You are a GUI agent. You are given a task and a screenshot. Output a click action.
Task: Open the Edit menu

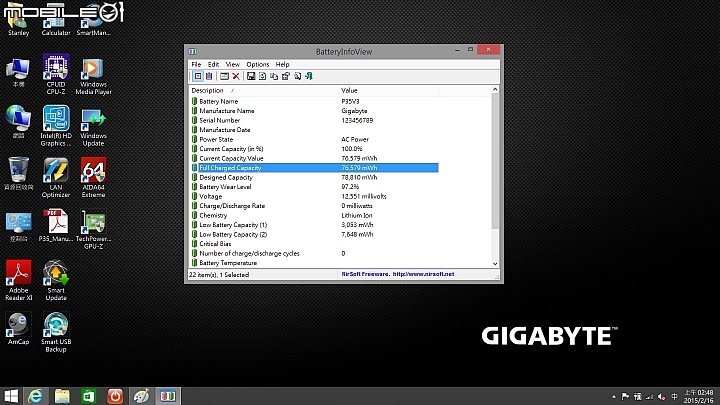click(x=213, y=64)
